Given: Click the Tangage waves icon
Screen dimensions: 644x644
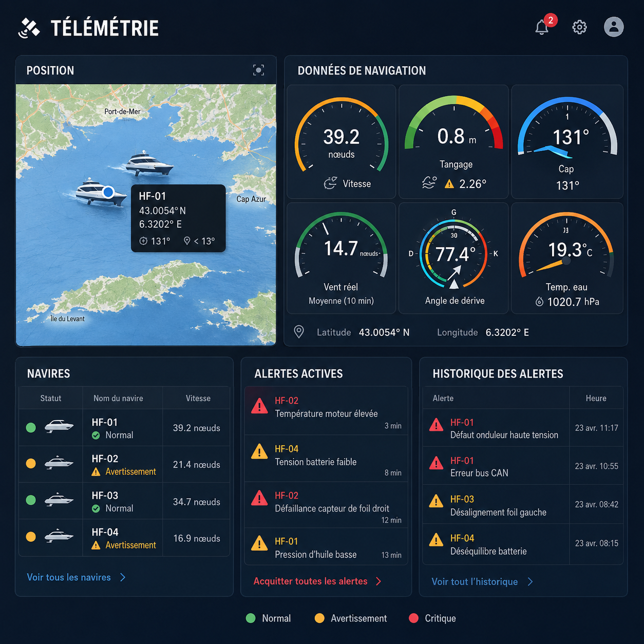Looking at the screenshot, I should [429, 183].
